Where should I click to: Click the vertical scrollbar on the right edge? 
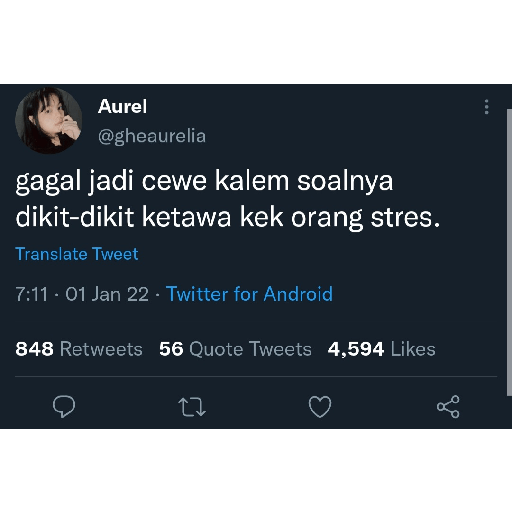pyautogui.click(x=509, y=252)
